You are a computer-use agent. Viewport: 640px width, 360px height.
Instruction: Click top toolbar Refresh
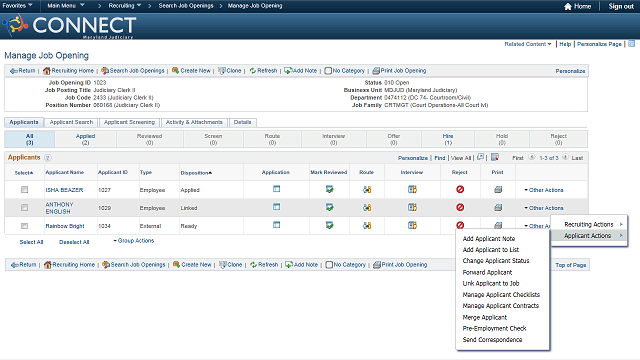[263, 71]
